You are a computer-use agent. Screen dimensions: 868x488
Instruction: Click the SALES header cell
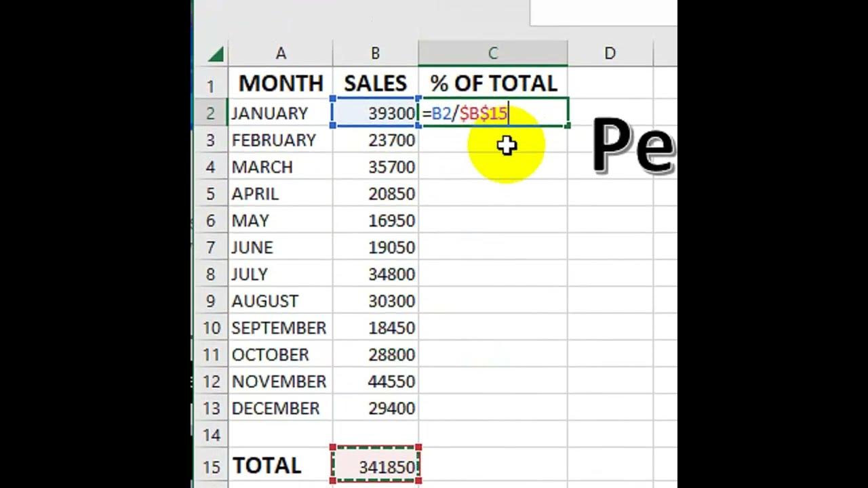(375, 83)
